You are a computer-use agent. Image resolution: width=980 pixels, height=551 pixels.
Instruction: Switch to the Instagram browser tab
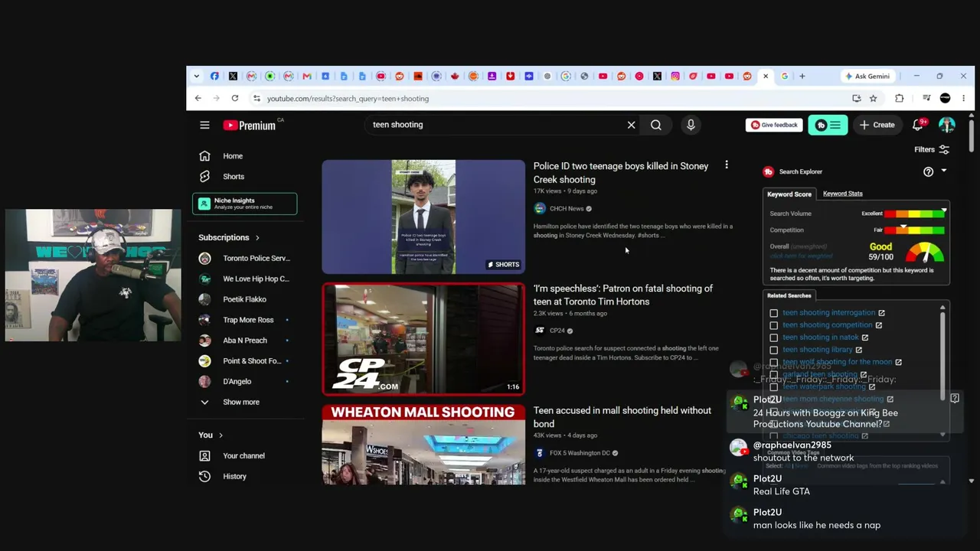pyautogui.click(x=675, y=76)
